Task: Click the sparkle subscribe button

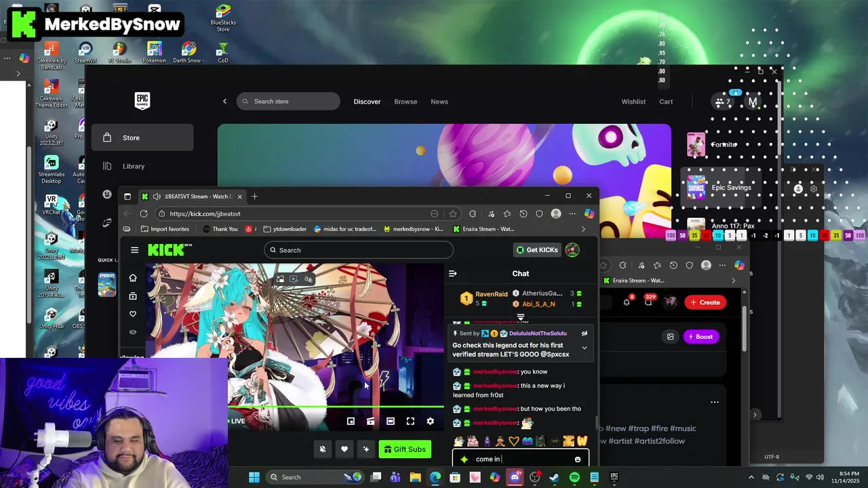Action: coord(366,449)
